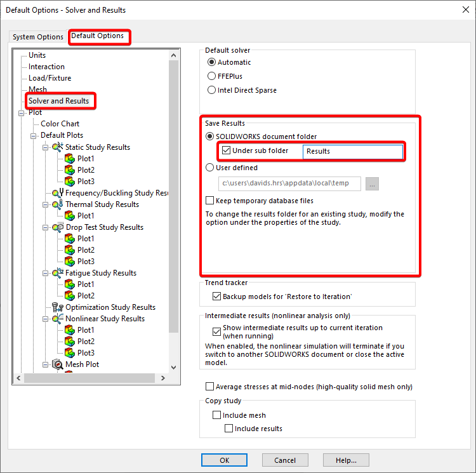Select Solver and Results entry
The image size is (476, 473).
click(58, 101)
